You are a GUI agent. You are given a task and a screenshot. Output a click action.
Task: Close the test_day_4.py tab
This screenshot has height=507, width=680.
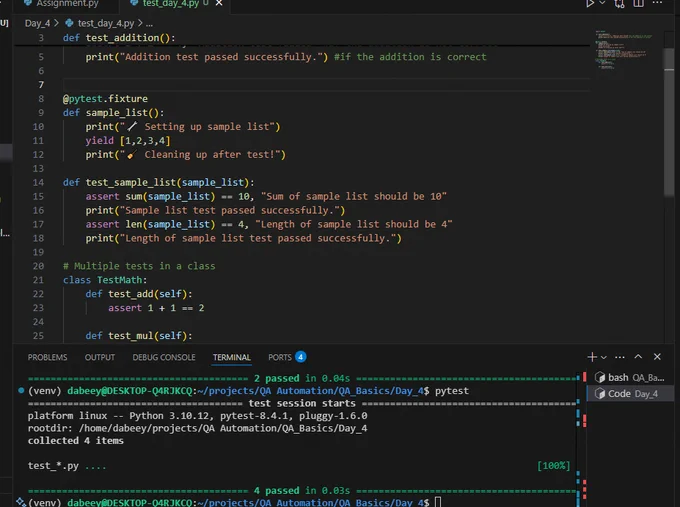(x=219, y=3)
